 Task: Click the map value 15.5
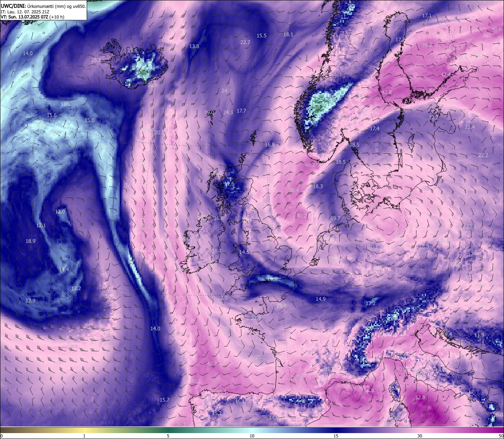pyautogui.click(x=261, y=35)
